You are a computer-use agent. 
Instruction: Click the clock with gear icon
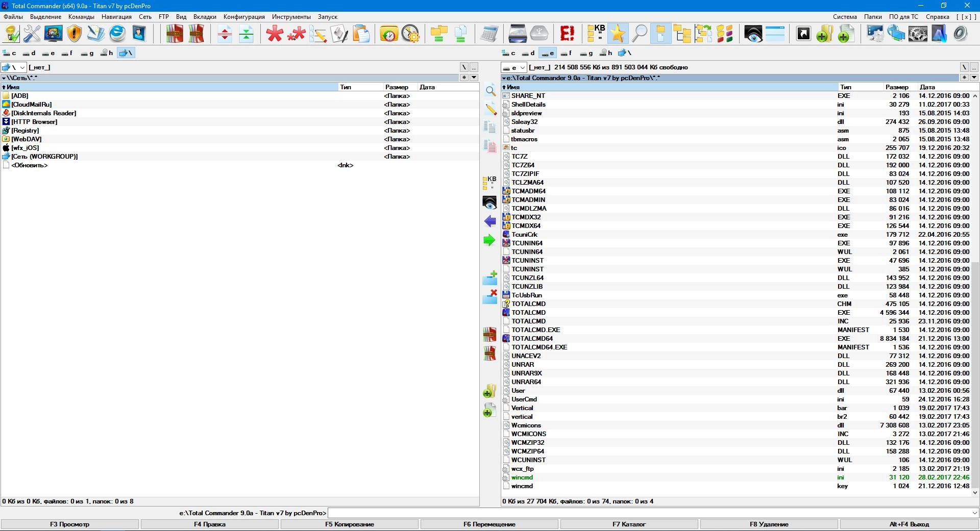click(x=410, y=34)
